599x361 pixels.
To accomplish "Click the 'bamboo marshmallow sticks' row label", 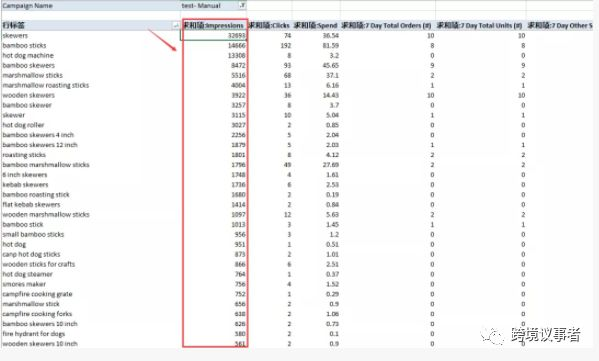I will click(x=46, y=165).
